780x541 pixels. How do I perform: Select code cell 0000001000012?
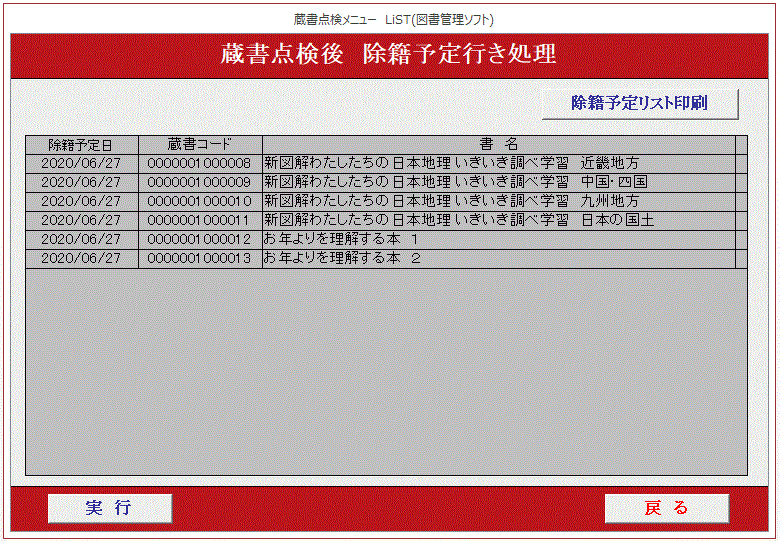(x=200, y=239)
